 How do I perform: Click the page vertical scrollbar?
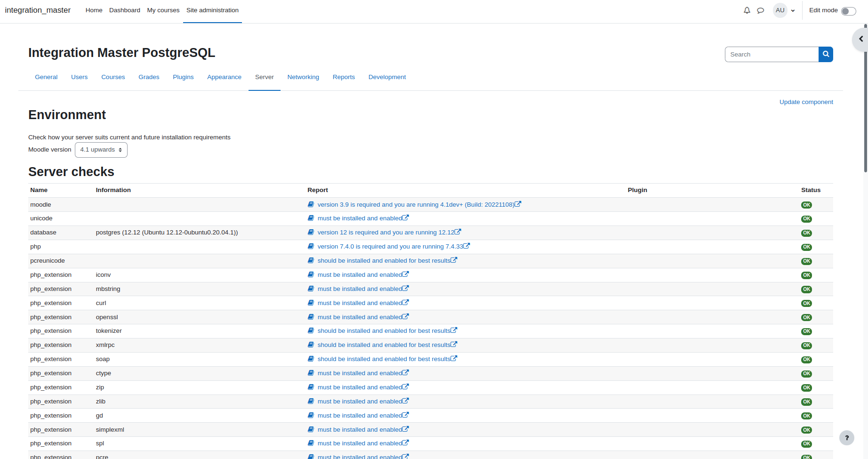(866, 99)
